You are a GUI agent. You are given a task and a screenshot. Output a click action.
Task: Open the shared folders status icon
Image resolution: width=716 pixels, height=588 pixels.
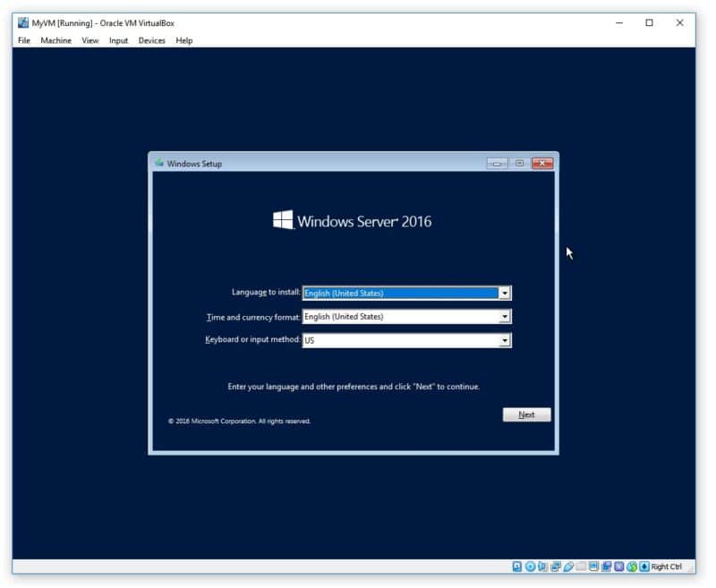pos(581,567)
